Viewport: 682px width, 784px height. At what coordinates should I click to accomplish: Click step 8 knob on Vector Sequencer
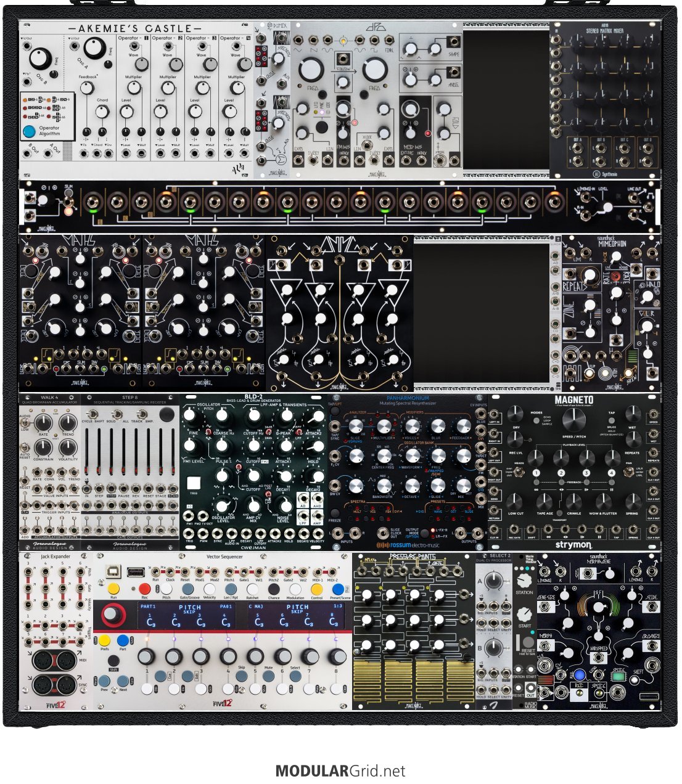(337, 656)
